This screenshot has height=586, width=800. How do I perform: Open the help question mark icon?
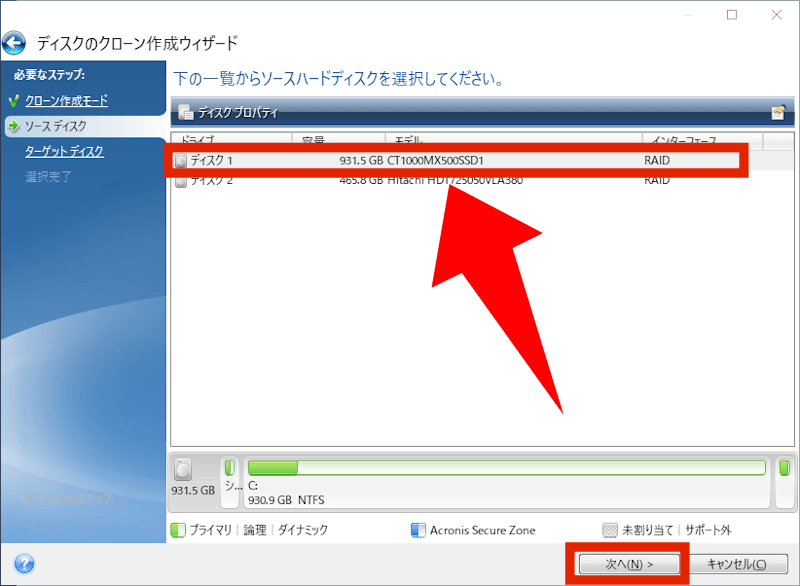pos(24,564)
